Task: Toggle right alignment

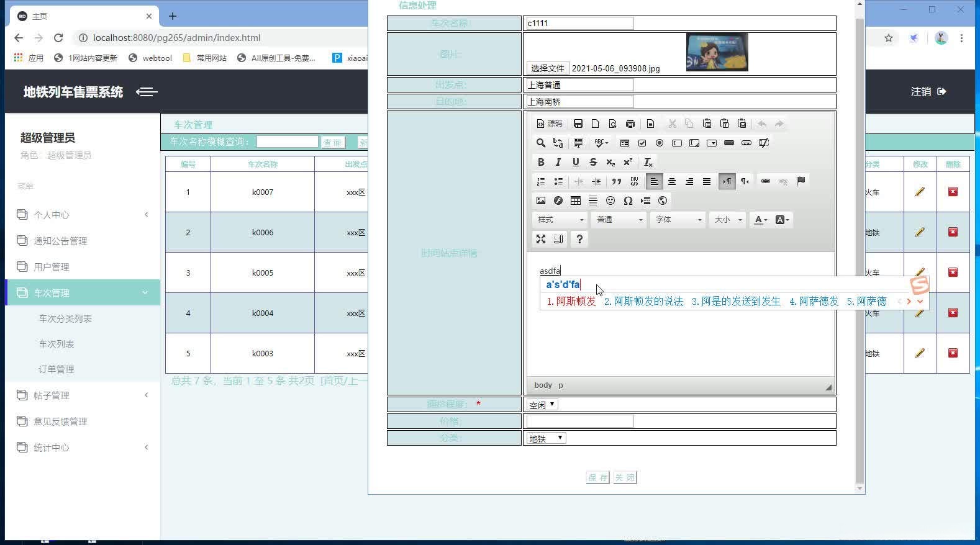Action: click(x=689, y=181)
